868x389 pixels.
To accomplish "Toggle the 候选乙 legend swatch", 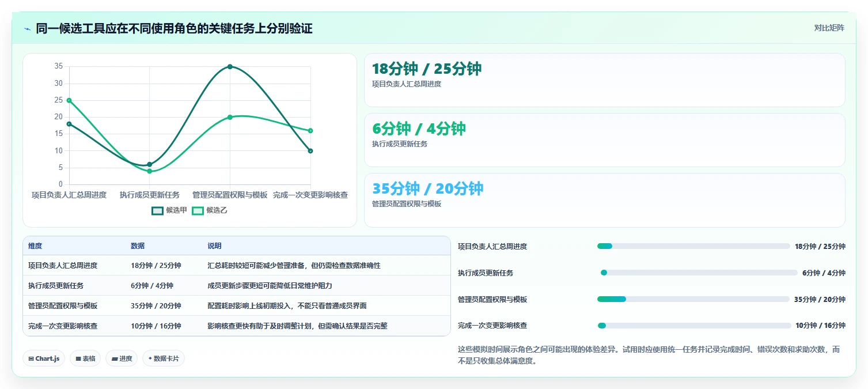I will click(198, 210).
